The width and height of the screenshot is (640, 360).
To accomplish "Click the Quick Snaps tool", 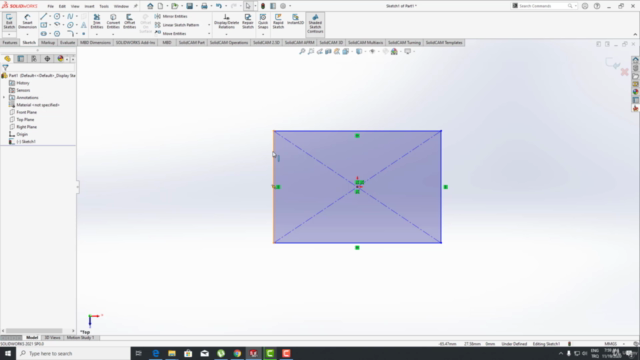I will pyautogui.click(x=263, y=21).
